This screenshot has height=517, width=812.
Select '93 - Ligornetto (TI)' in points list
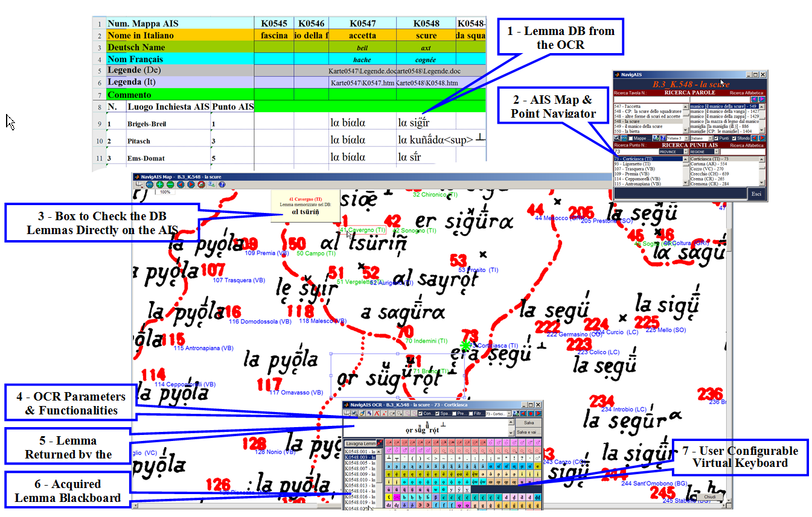648,164
